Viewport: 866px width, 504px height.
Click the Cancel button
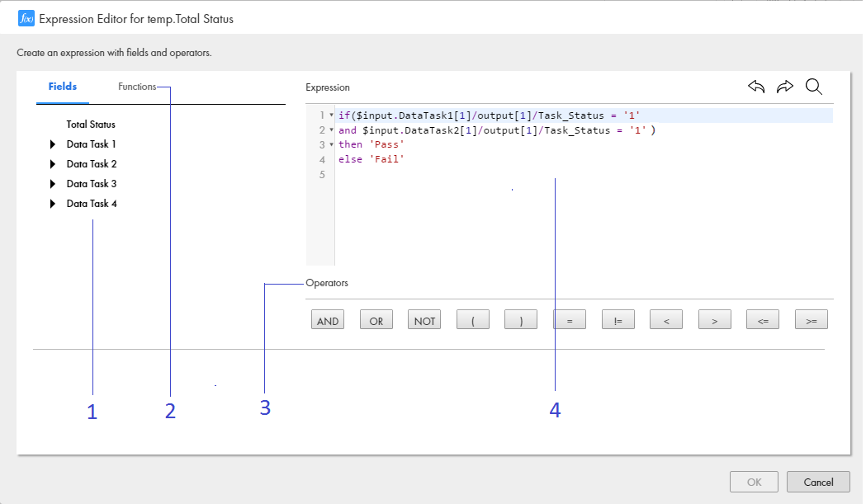[818, 482]
